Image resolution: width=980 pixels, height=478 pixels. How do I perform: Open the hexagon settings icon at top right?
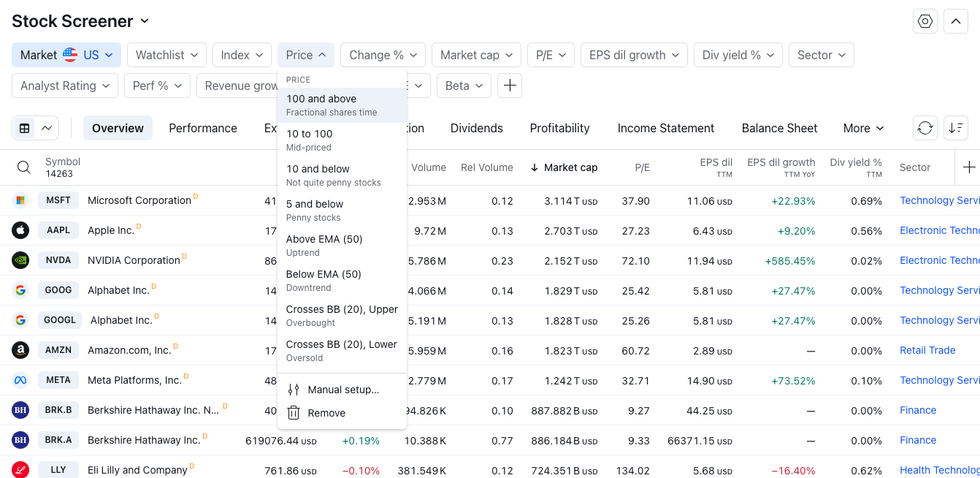[925, 21]
